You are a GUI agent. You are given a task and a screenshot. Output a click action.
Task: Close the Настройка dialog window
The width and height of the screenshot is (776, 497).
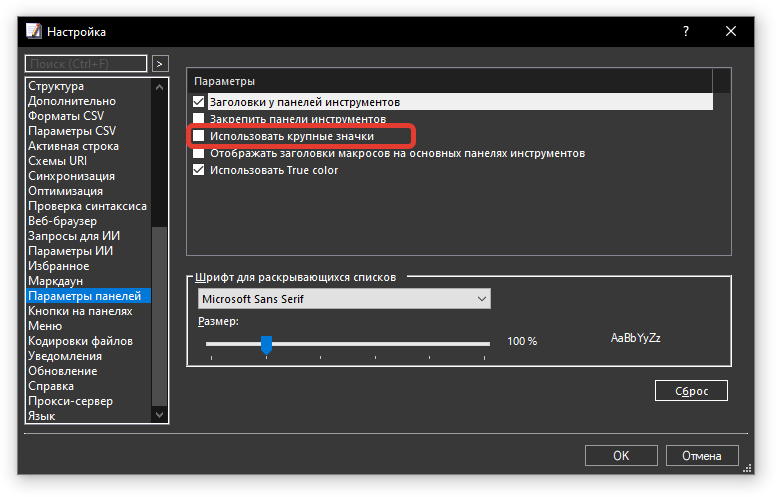point(730,31)
